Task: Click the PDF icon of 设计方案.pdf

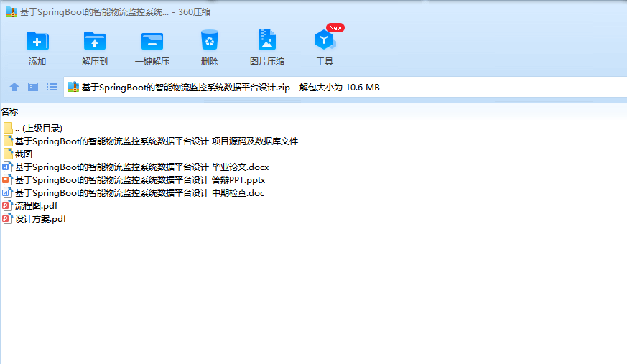Action: tap(7, 218)
